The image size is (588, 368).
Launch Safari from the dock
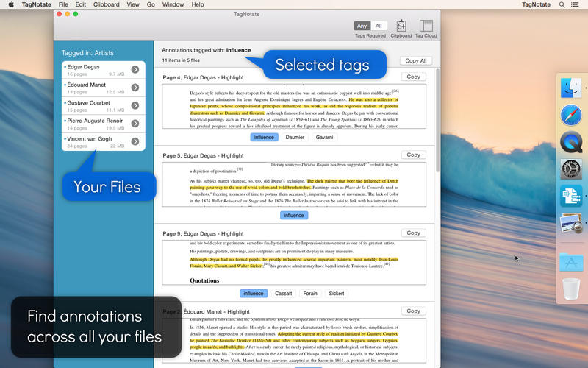[571, 115]
